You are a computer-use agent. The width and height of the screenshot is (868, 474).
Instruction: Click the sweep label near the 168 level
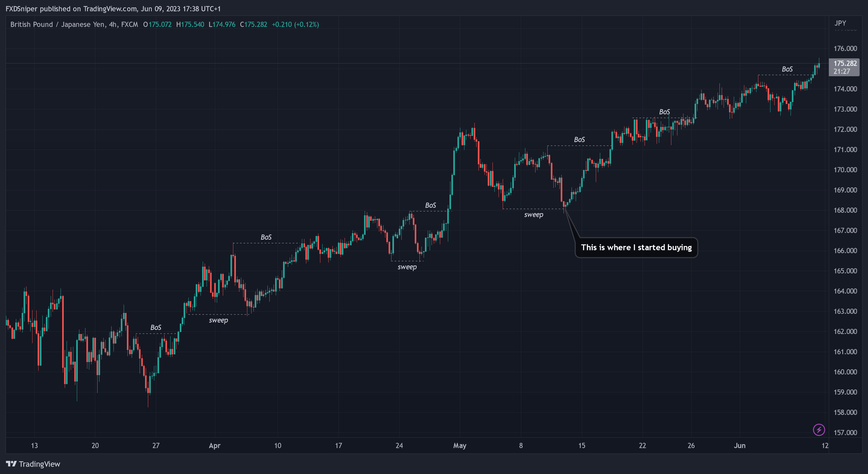point(533,215)
